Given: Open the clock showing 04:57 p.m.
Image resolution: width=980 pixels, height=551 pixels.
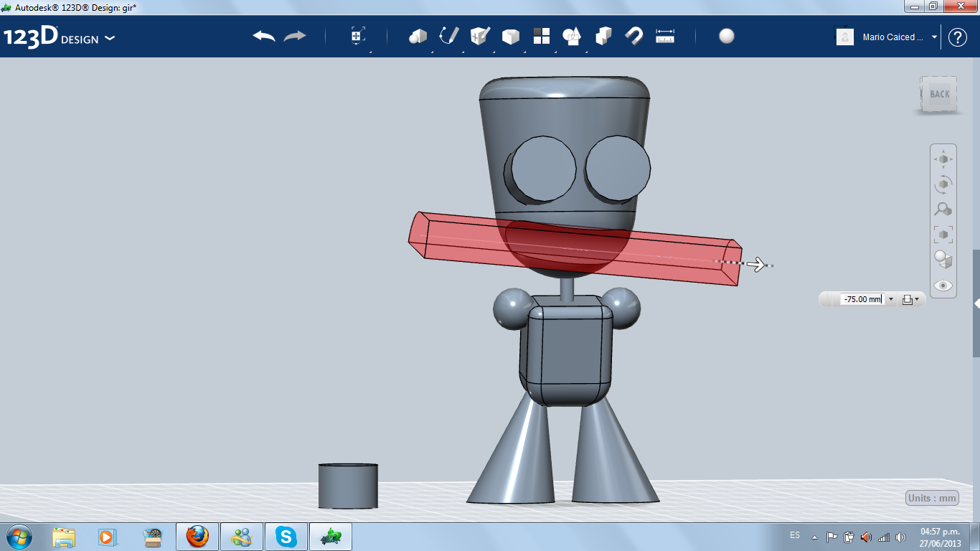Looking at the screenshot, I should click(940, 537).
